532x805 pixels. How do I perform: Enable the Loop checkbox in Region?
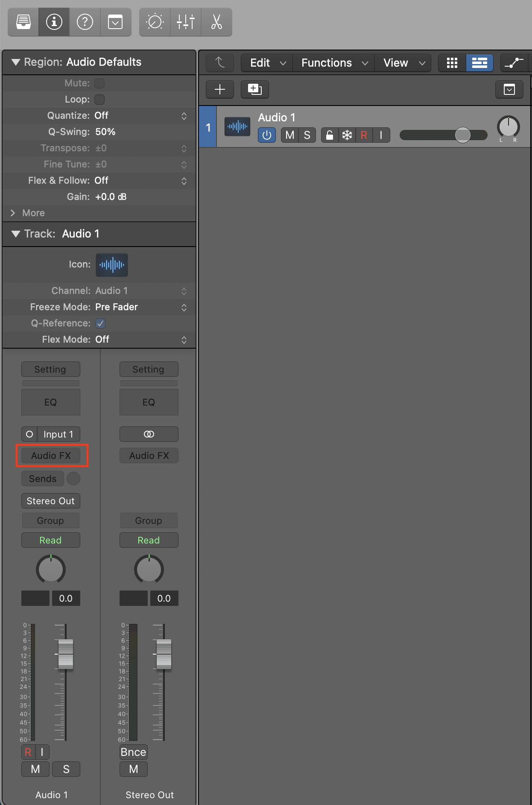pyautogui.click(x=99, y=99)
